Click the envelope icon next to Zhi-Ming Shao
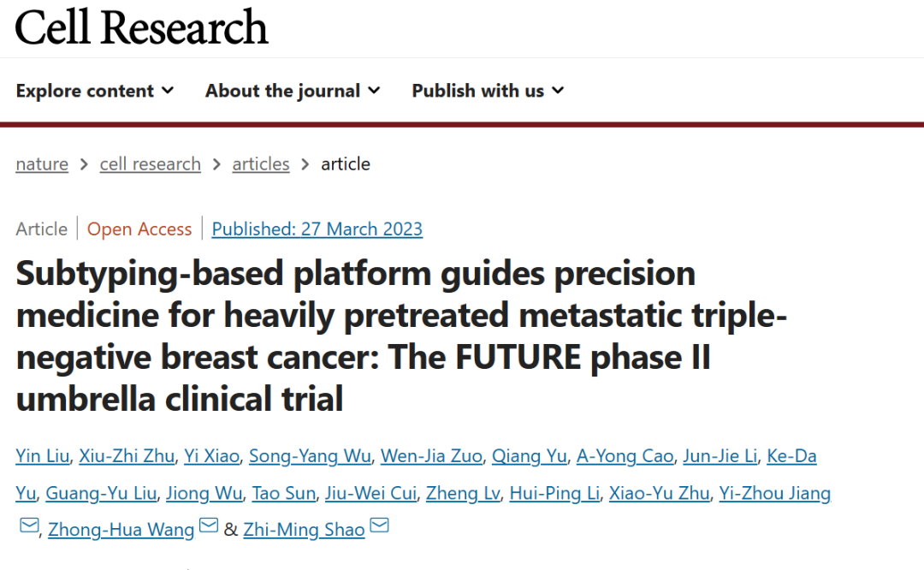 tap(380, 525)
